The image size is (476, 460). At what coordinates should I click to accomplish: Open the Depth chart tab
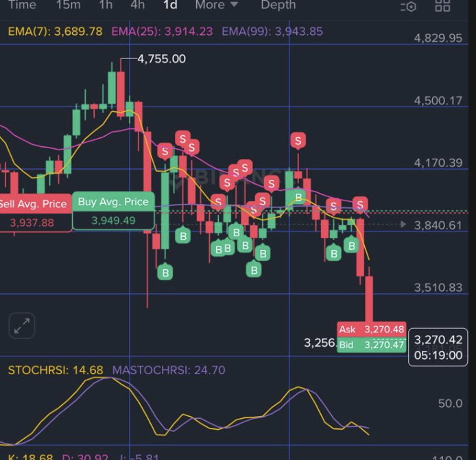pyautogui.click(x=278, y=5)
